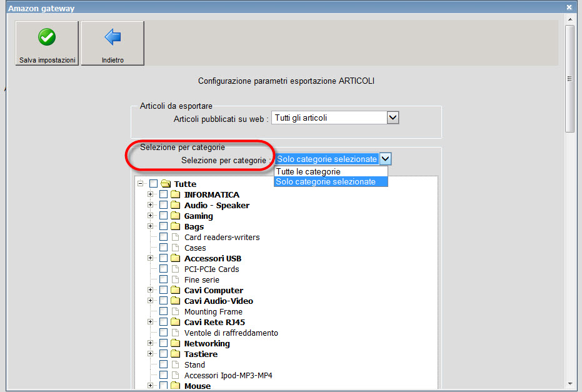
Task: Expand the Accessori USB node
Action: (150, 258)
